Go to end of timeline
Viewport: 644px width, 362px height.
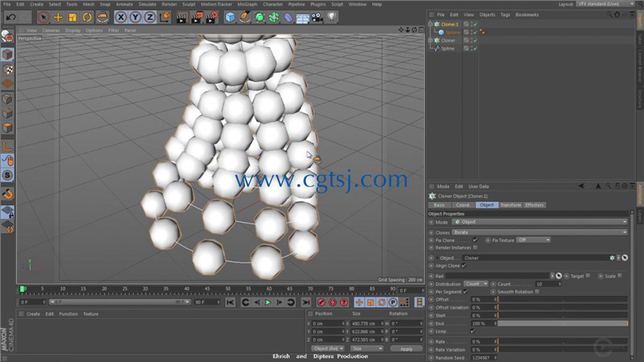pos(306,302)
